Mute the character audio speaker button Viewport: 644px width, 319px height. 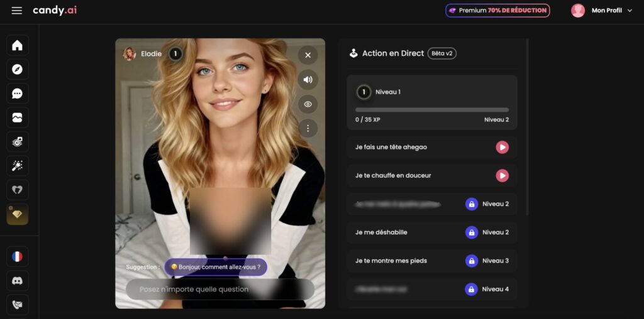[308, 80]
